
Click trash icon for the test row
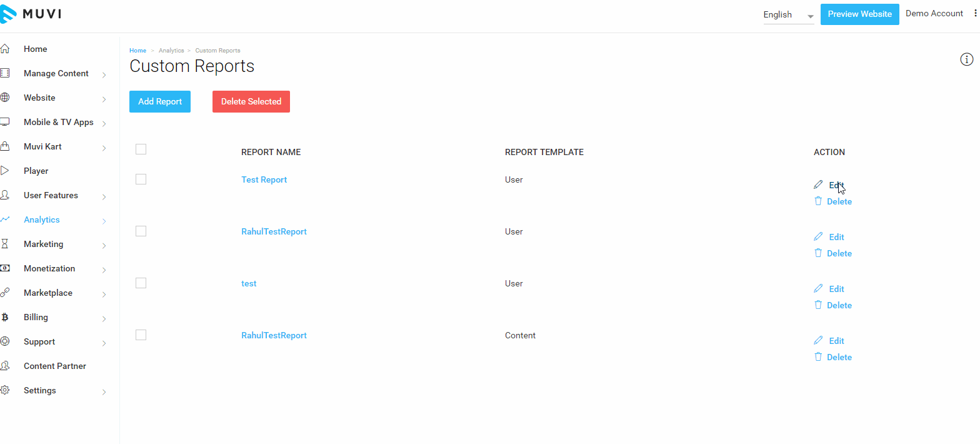click(818, 305)
